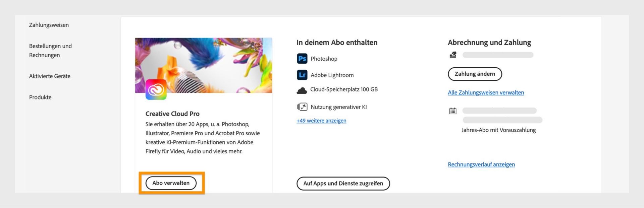644x208 pixels.
Task: Open Auf Apps und Dienste zugreifen
Action: click(343, 184)
